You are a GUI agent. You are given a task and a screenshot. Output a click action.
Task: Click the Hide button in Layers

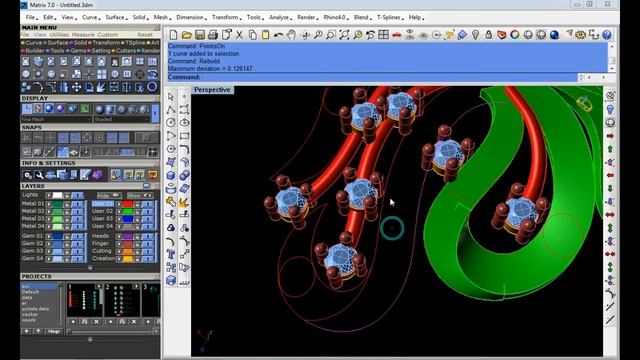(x=109, y=196)
